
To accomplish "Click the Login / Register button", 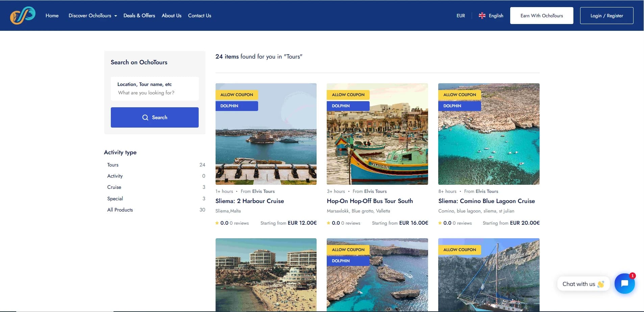I will point(606,16).
